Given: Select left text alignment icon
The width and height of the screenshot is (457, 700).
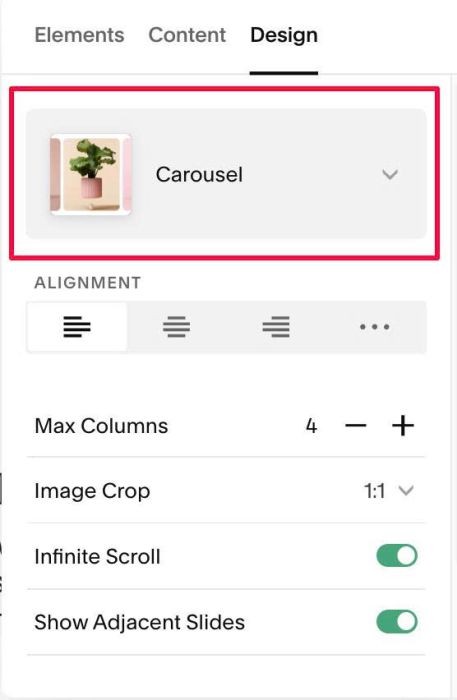Looking at the screenshot, I should point(77,327).
